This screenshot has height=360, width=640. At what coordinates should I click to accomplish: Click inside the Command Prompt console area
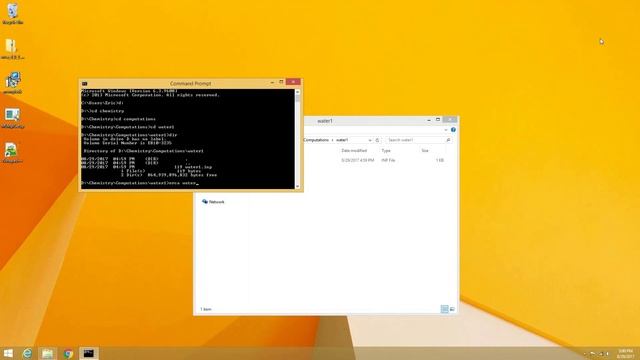pos(188,139)
